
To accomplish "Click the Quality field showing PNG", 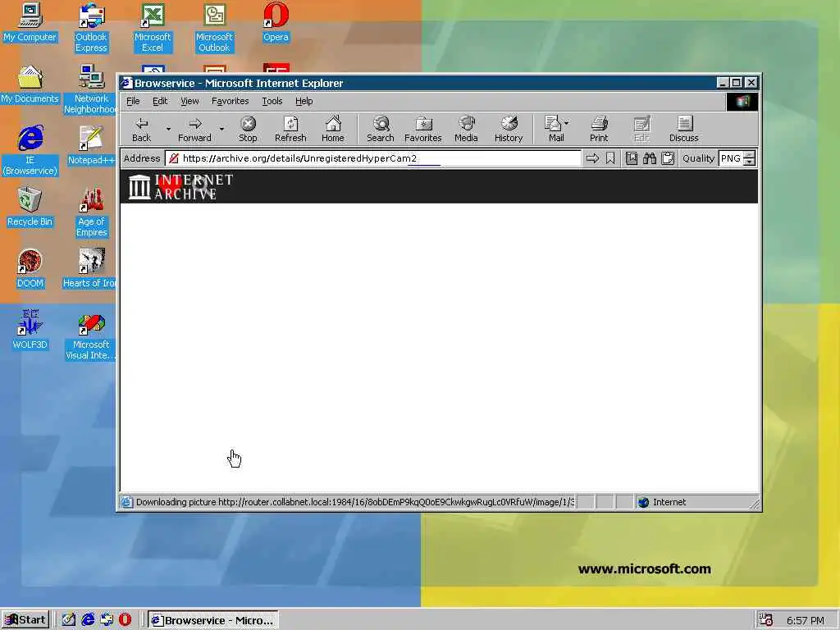I will 731,158.
